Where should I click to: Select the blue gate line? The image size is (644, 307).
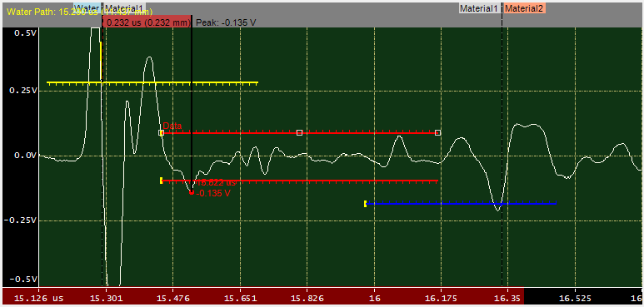462,203
